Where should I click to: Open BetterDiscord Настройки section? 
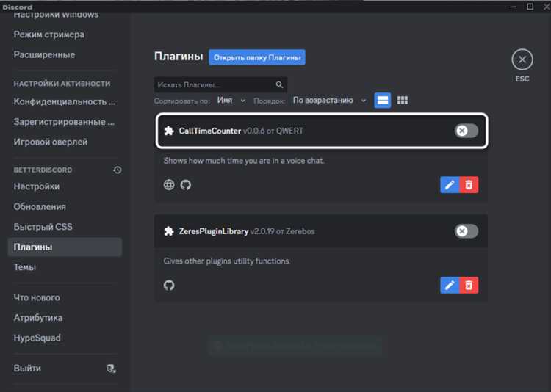click(x=37, y=186)
